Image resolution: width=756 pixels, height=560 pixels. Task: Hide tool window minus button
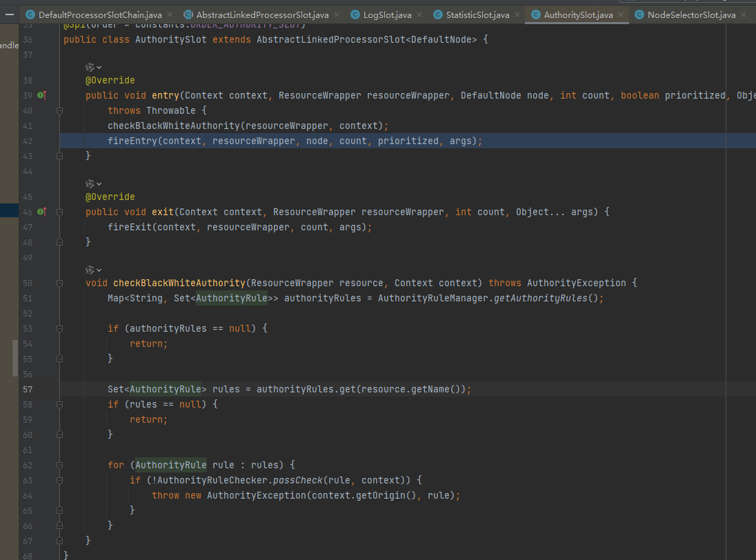(9, 15)
